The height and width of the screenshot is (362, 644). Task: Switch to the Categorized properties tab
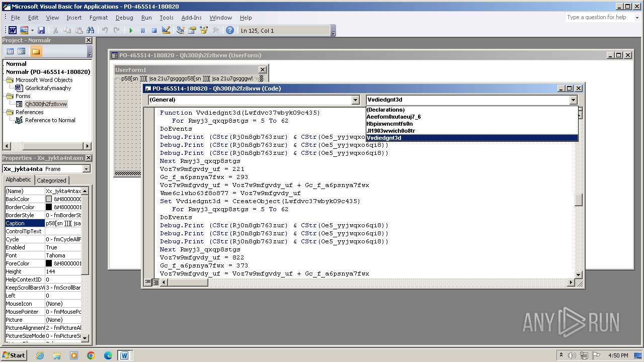(x=51, y=180)
